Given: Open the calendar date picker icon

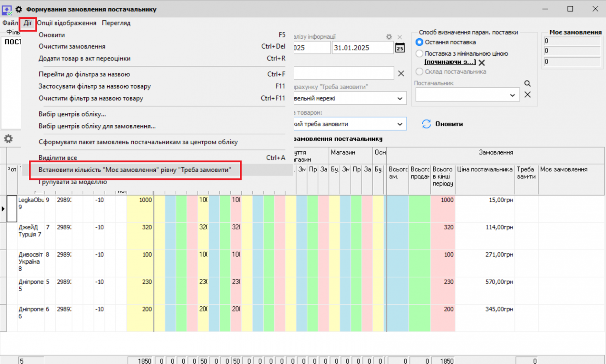Looking at the screenshot, I should coord(400,48).
